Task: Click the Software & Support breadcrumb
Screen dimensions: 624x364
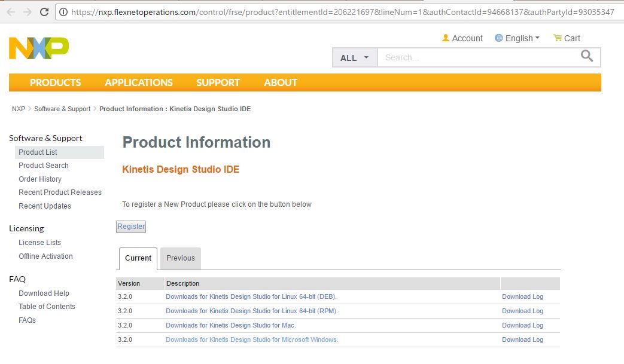Action: coord(62,109)
